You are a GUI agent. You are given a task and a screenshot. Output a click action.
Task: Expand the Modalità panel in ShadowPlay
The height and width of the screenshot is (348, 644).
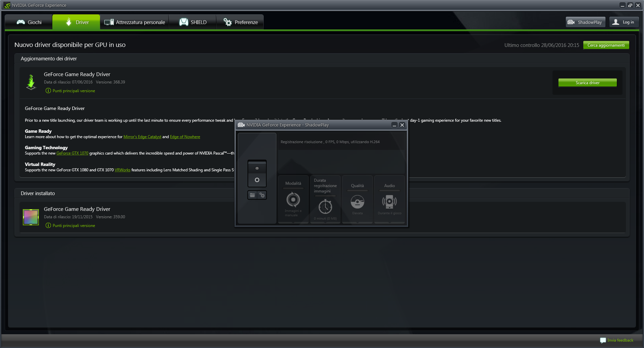pyautogui.click(x=293, y=199)
